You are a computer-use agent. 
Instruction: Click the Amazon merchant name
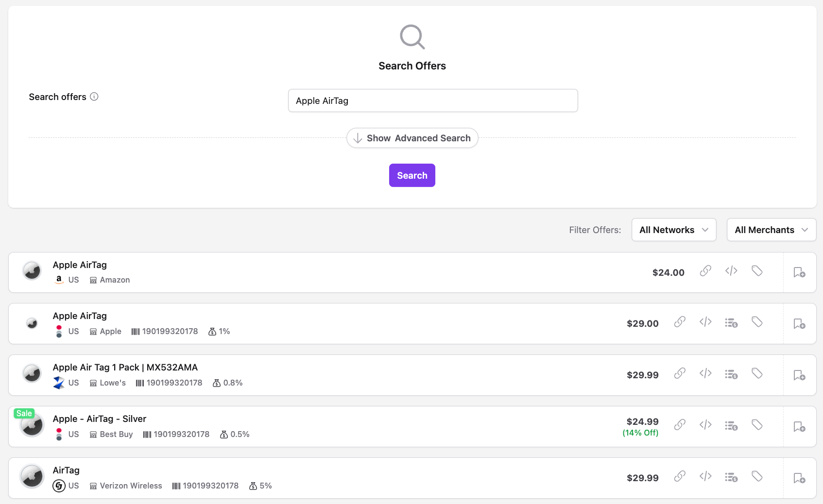(x=115, y=280)
